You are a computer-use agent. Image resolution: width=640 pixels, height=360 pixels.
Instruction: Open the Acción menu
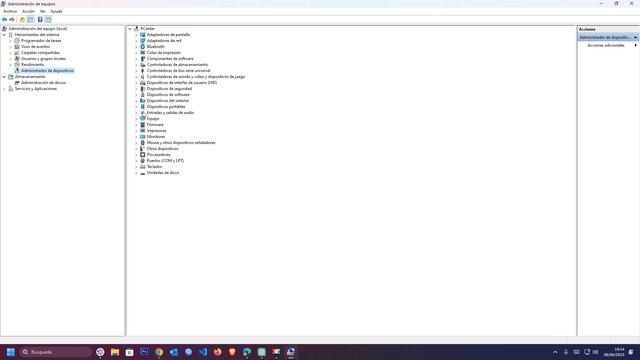point(28,11)
